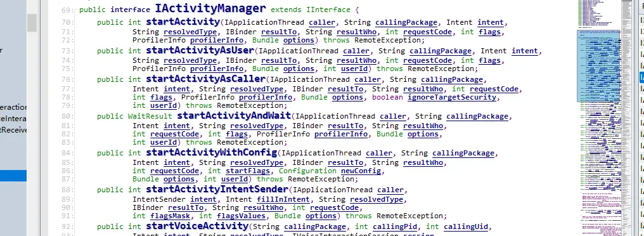Select callingPackage on line 70
Image resolution: width=644 pixels, height=236 pixels.
point(406,23)
